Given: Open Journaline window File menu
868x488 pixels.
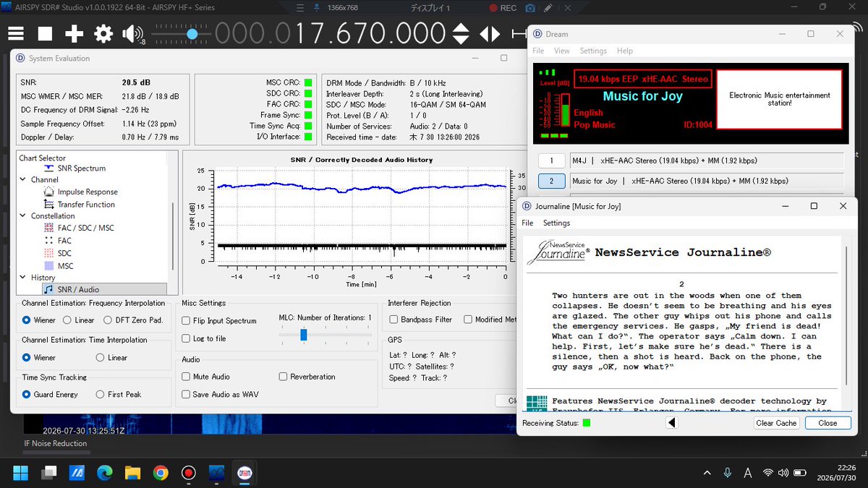Looking at the screenshot, I should point(527,223).
